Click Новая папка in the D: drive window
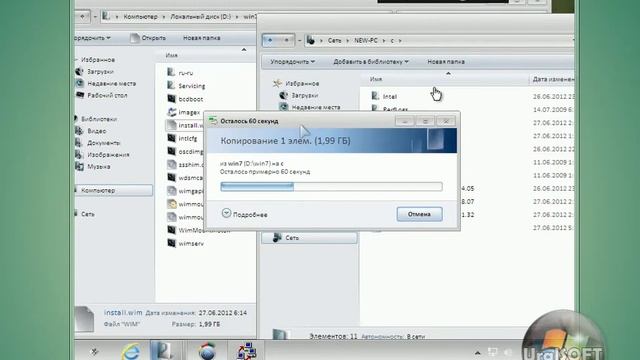Viewport: 640px width, 360px height. [x=201, y=38]
